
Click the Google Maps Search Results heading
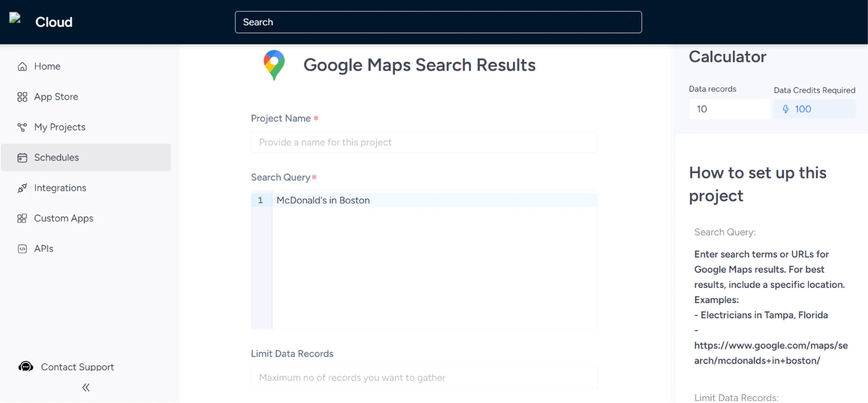(x=419, y=65)
